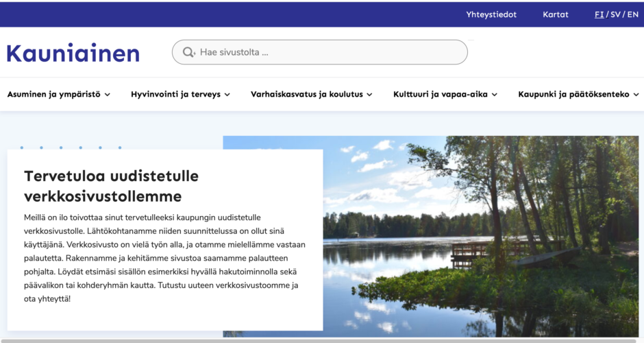Switch language to SV

point(615,14)
